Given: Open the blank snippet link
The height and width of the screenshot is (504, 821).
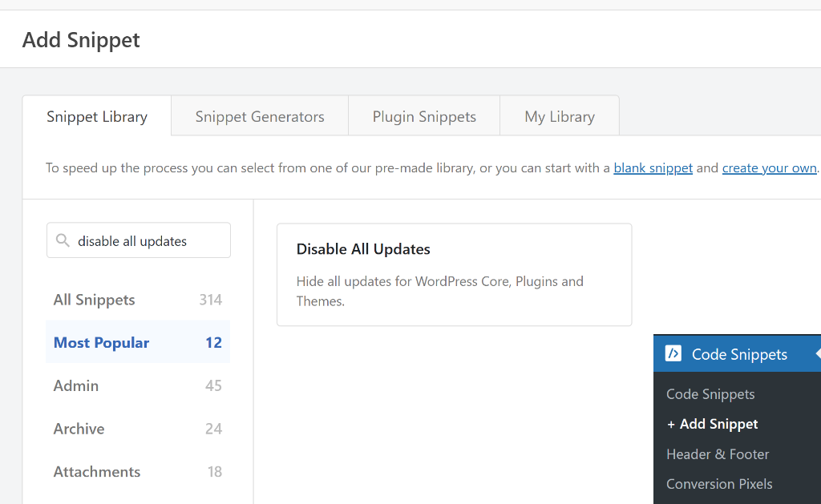Looking at the screenshot, I should point(653,167).
